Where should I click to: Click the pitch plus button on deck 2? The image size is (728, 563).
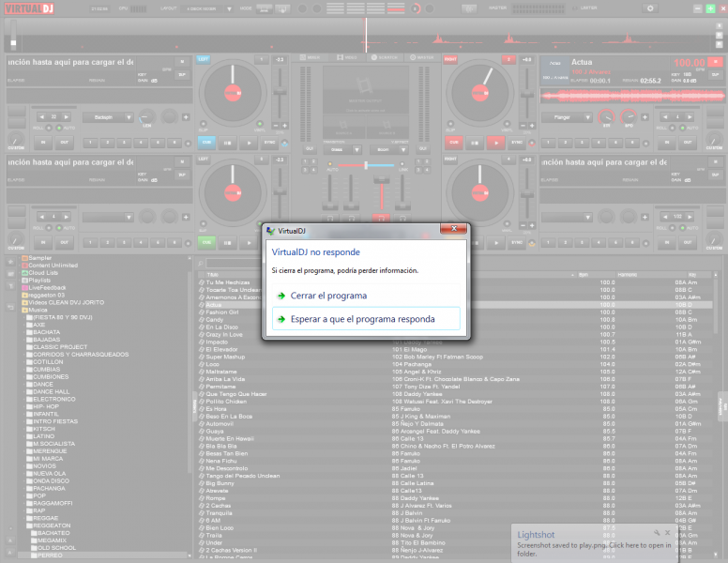pyautogui.click(x=532, y=126)
